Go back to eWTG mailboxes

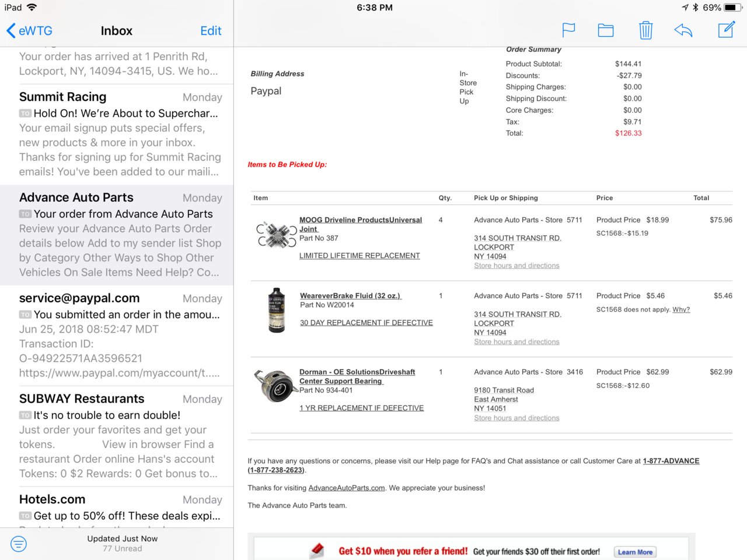click(29, 31)
